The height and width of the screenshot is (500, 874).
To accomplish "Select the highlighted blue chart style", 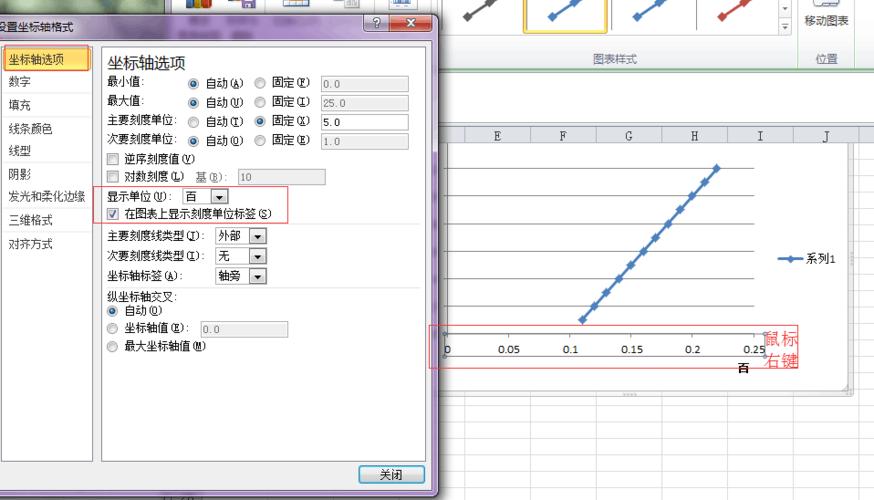I will click(x=565, y=12).
